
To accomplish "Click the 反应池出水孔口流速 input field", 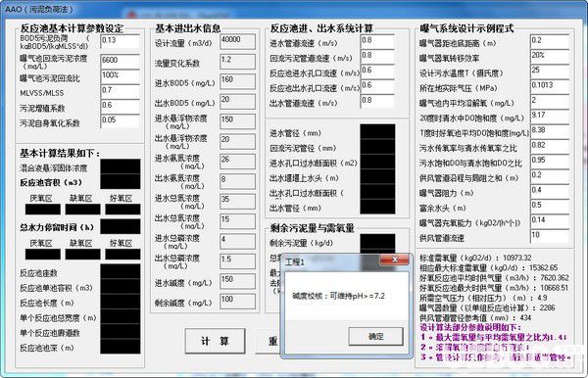I will pyautogui.click(x=377, y=86).
